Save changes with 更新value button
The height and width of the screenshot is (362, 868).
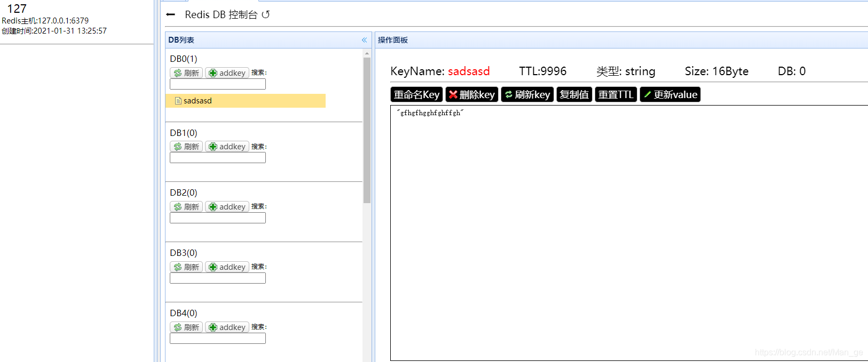670,94
